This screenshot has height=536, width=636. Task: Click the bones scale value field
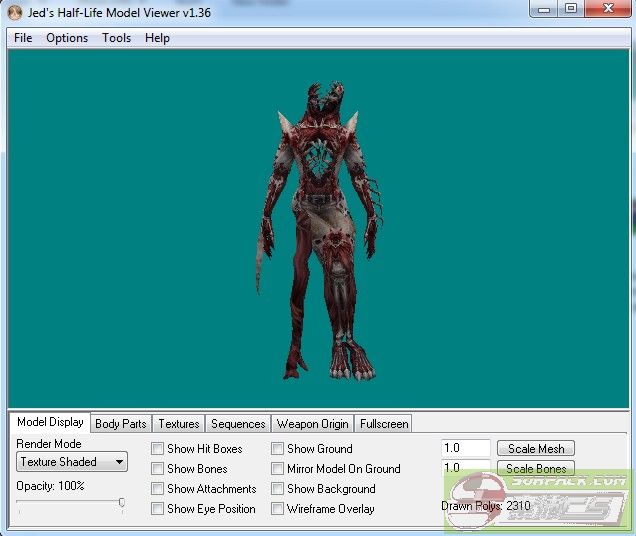click(x=466, y=468)
